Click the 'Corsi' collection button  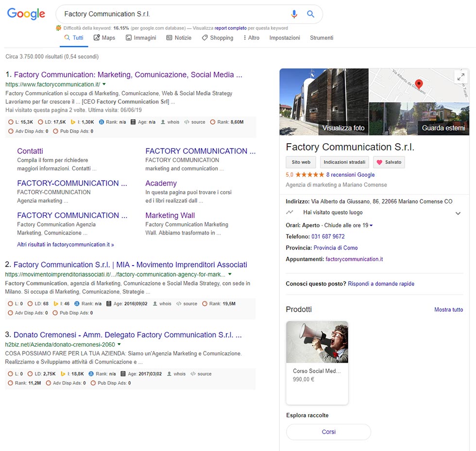point(328,432)
